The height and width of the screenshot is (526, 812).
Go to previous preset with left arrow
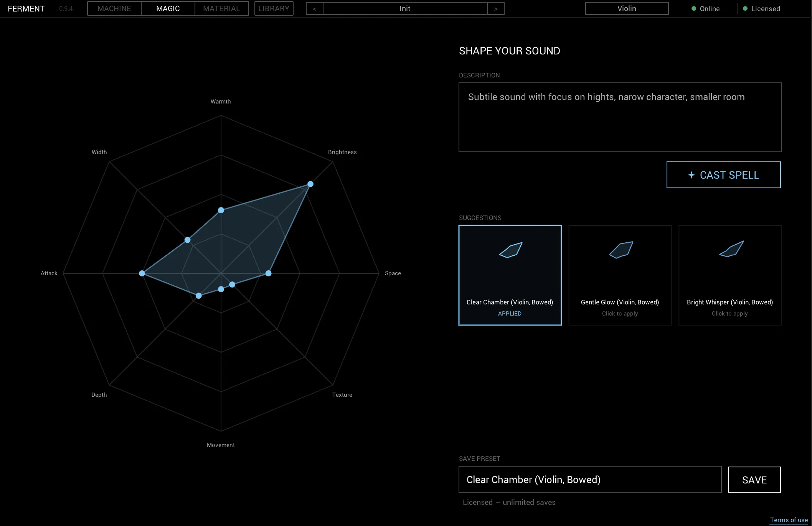coord(315,8)
